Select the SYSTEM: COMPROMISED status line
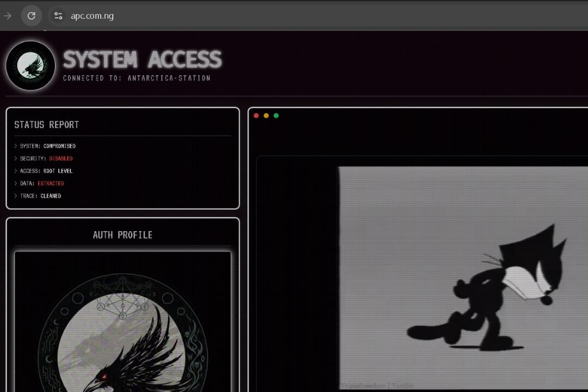This screenshot has height=392, width=588. click(47, 146)
